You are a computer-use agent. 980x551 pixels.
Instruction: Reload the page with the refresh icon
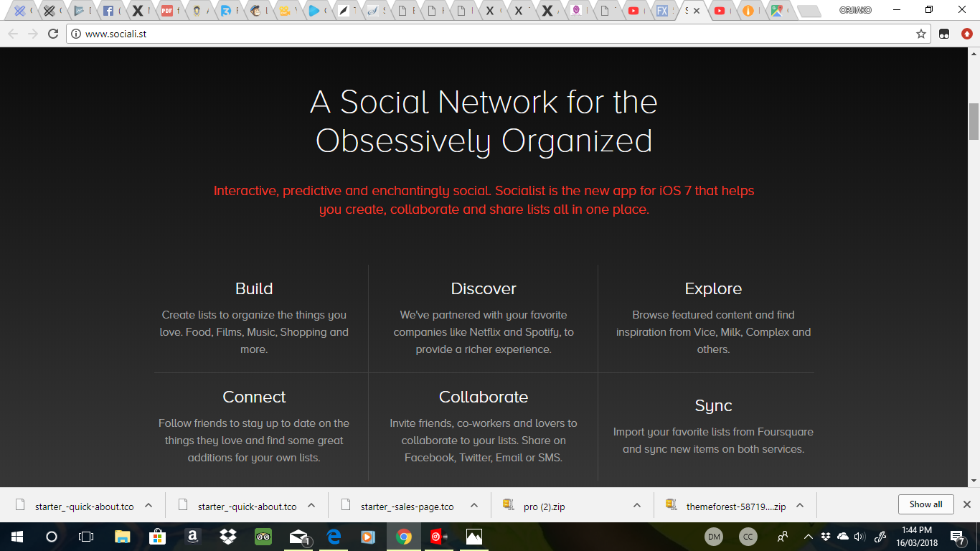(x=52, y=34)
